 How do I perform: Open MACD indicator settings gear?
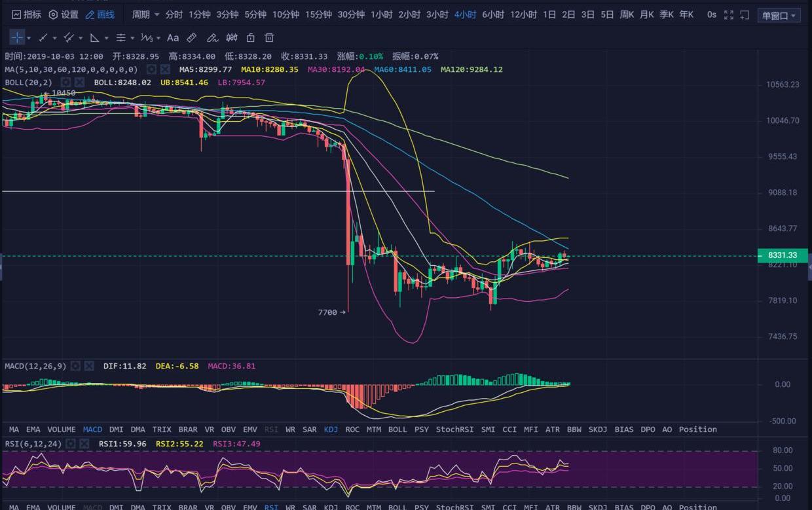[x=75, y=366]
